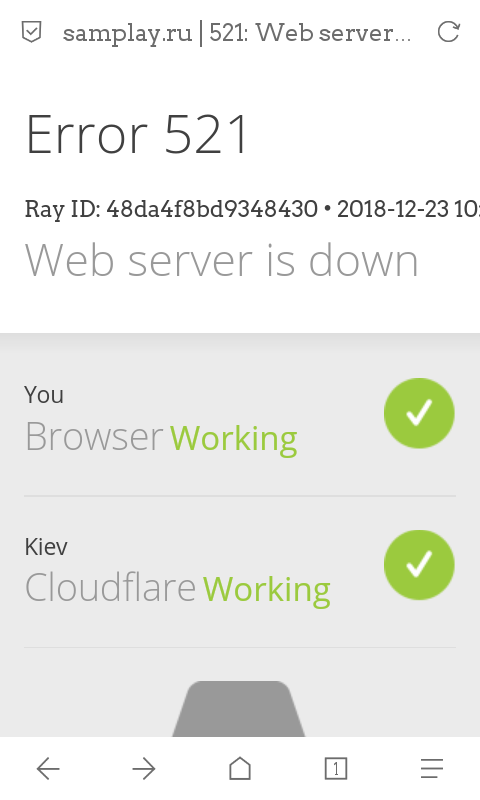Click the Error 521 heading
Screen dimensions: 480x800
click(137, 134)
